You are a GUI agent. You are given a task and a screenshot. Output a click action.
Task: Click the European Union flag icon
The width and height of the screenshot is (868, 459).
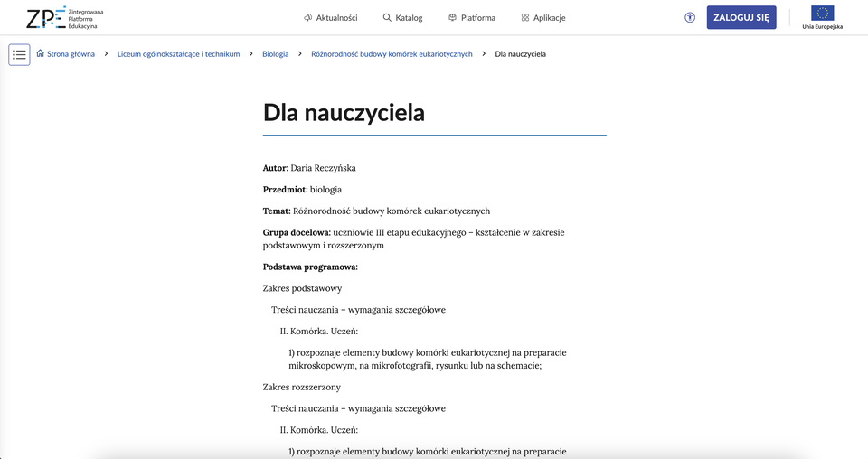pos(822,14)
